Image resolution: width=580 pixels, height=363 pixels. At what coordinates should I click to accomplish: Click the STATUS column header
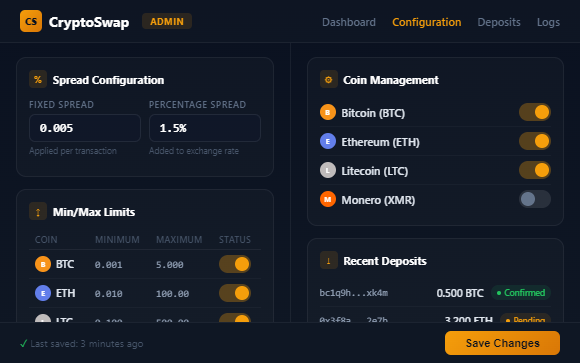tap(235, 239)
